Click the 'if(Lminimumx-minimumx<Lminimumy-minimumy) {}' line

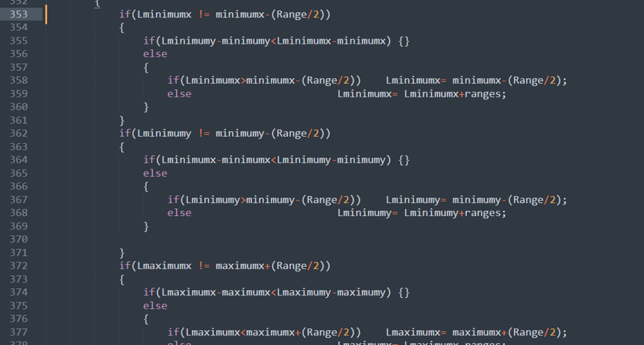click(276, 159)
